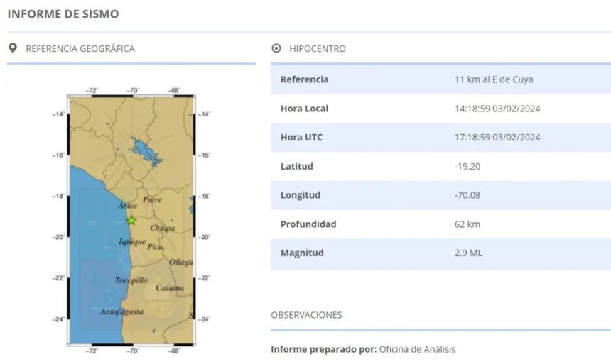The height and width of the screenshot is (364, 611).
Task: Click the Chiapa label on the map
Action: [x=163, y=228]
